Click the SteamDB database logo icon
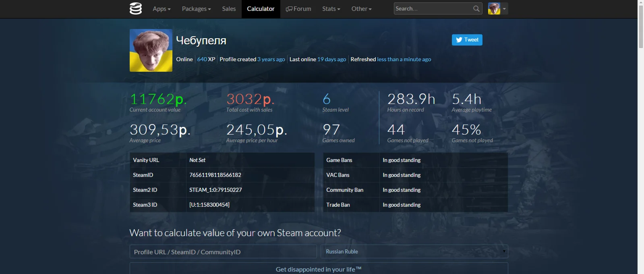 point(136,8)
